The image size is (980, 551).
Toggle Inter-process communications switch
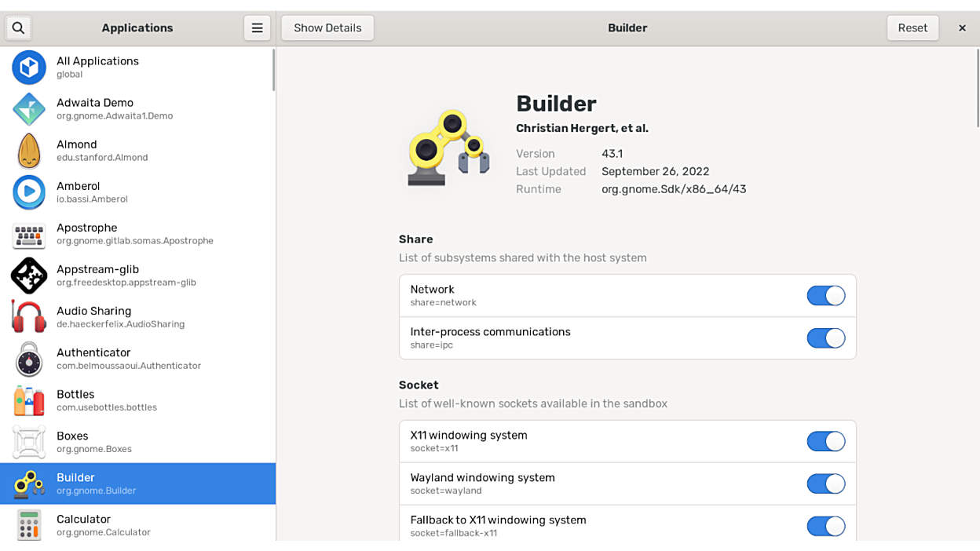point(825,338)
